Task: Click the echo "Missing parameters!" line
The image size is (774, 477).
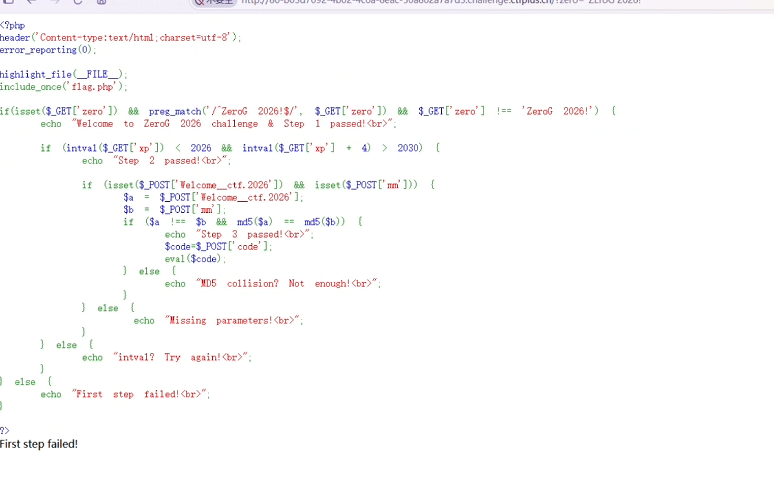Action: coord(218,320)
